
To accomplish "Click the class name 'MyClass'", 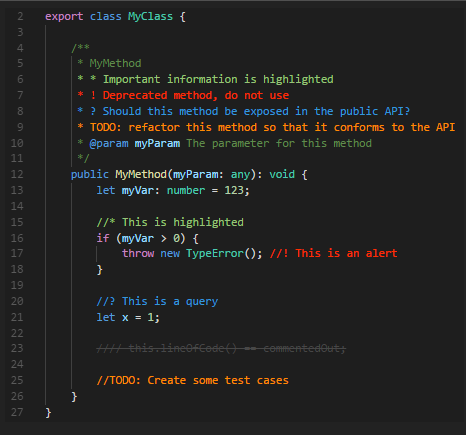I will [x=150, y=17].
